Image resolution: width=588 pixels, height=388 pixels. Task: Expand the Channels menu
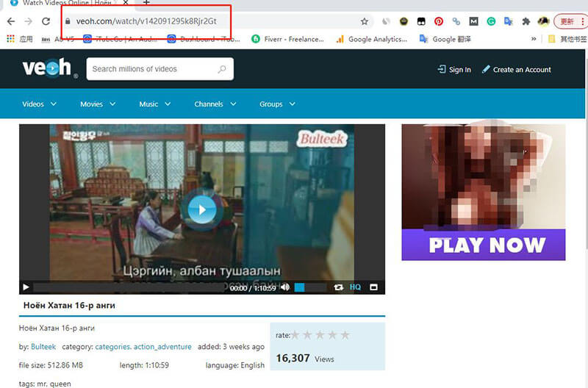[x=215, y=104]
